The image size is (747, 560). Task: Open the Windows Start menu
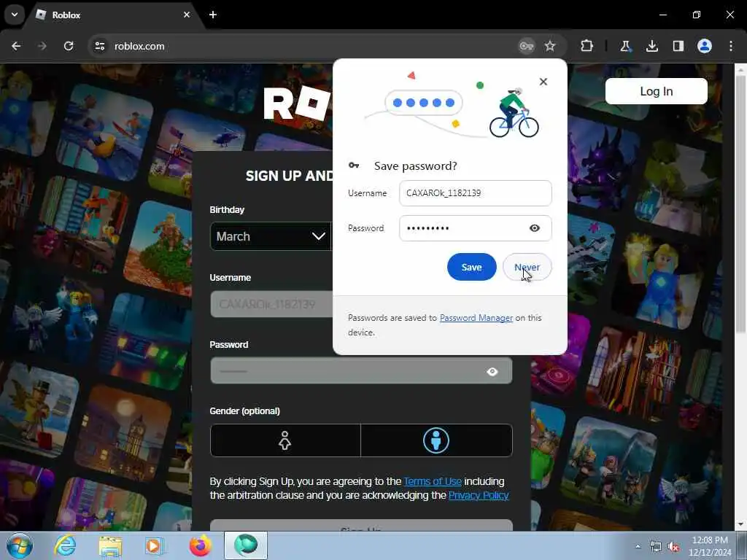tap(20, 545)
